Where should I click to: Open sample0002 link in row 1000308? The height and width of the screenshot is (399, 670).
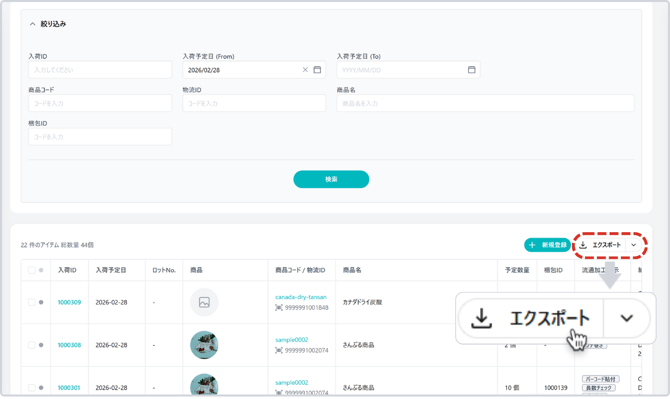291,340
